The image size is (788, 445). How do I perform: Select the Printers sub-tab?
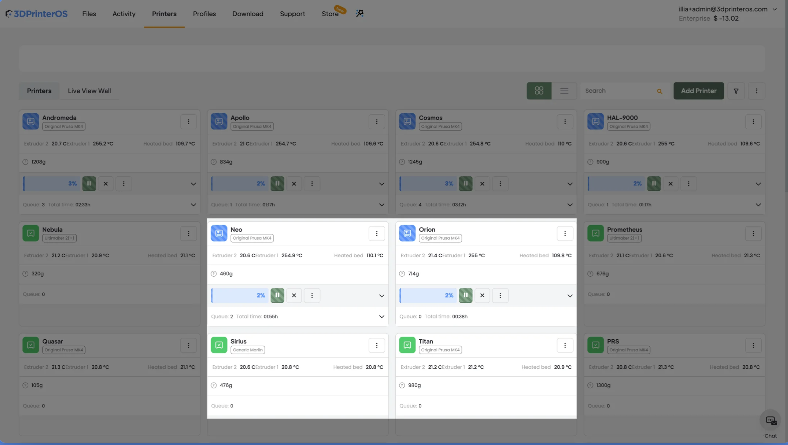pos(39,91)
